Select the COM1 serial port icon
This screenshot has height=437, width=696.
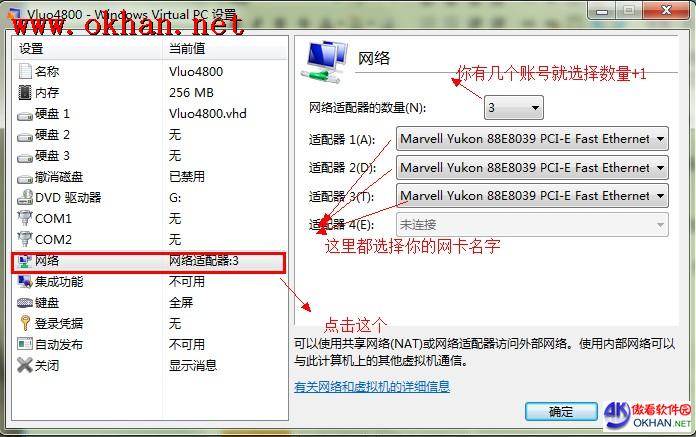[x=25, y=218]
